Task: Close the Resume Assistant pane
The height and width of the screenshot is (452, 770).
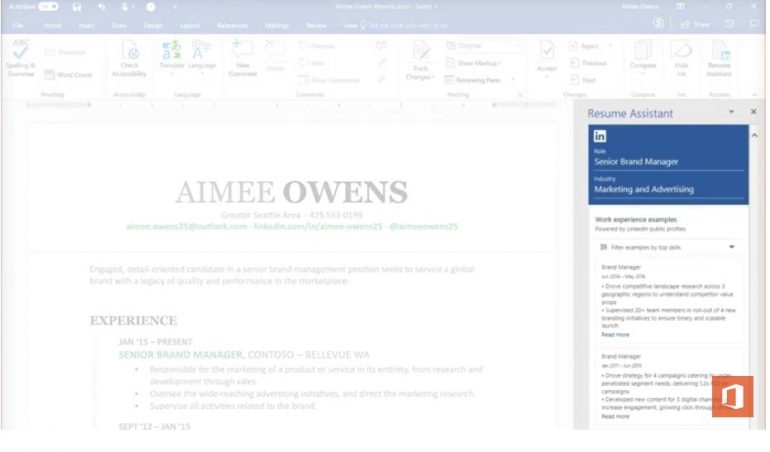Action: coord(753,112)
